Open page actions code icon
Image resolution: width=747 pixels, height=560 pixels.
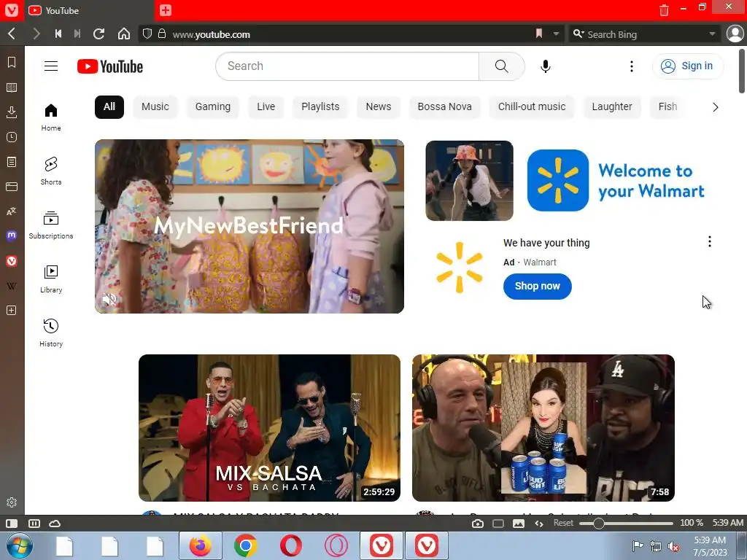(539, 524)
